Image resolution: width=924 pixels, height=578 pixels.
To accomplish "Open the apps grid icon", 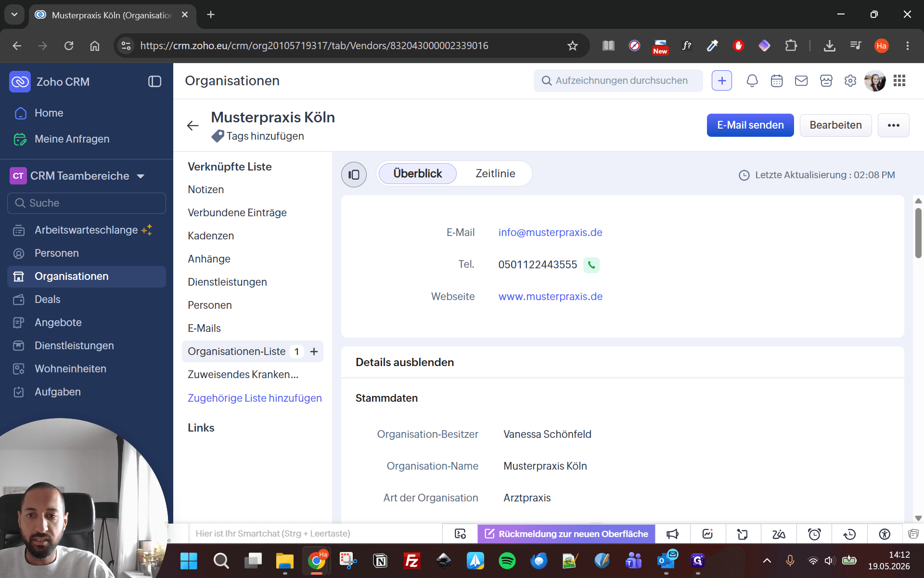I will [x=899, y=80].
